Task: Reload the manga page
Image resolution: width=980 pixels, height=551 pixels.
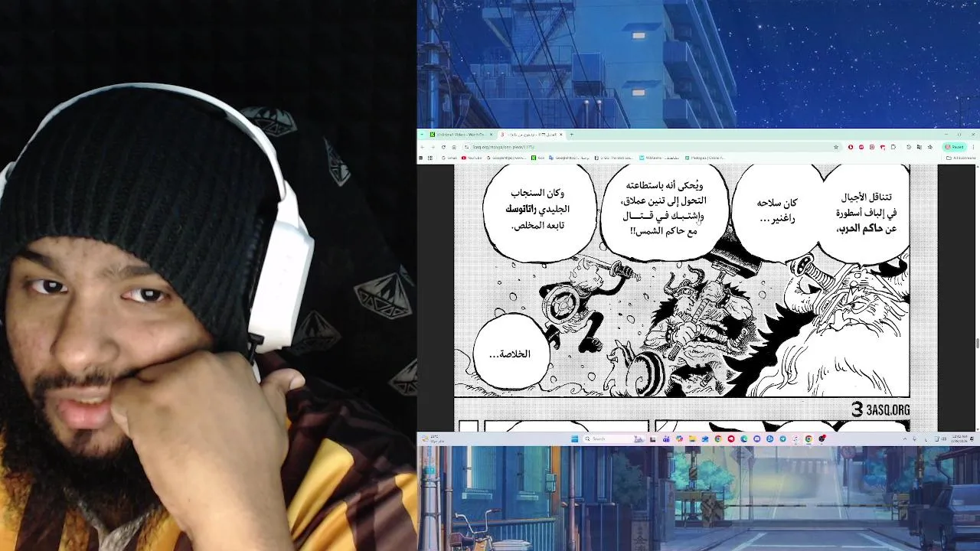Action: point(443,147)
